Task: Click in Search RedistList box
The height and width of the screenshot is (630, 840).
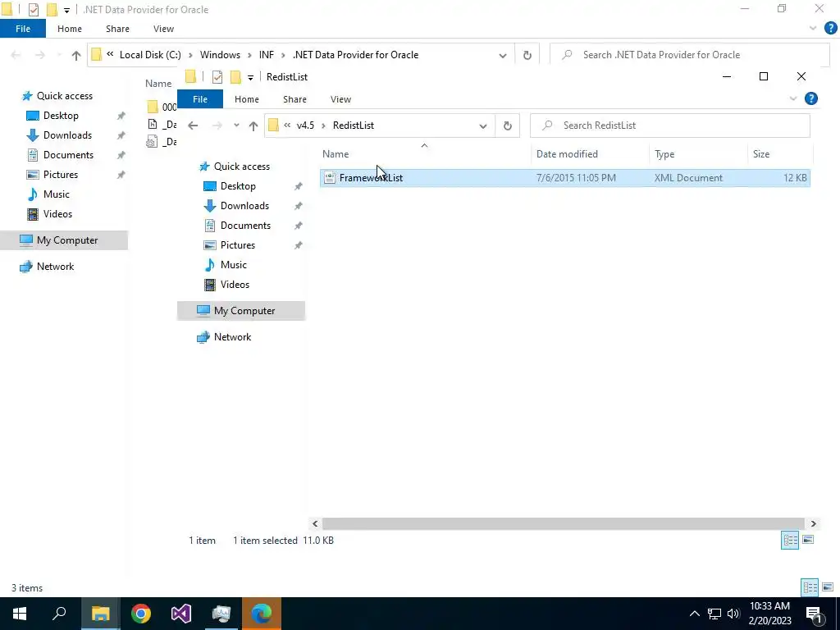Action: coord(669,126)
